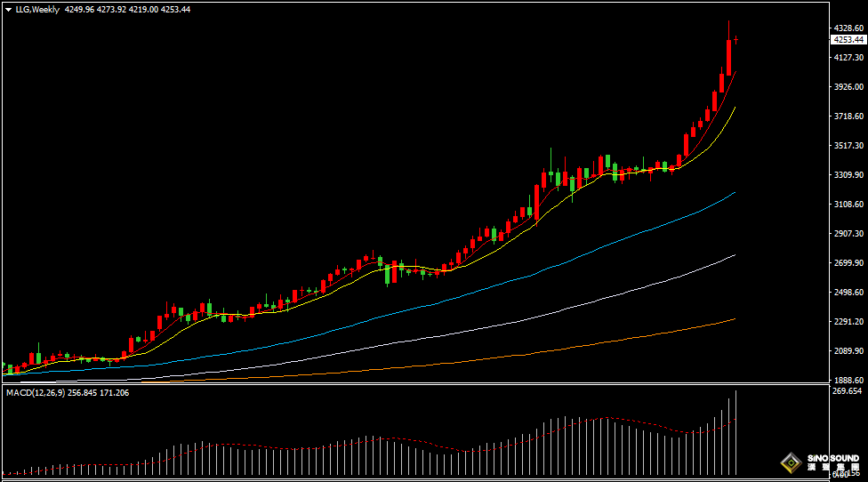Click the triangle arrow beside LLG,Weekly
The image size is (868, 482).
(x=8, y=9)
